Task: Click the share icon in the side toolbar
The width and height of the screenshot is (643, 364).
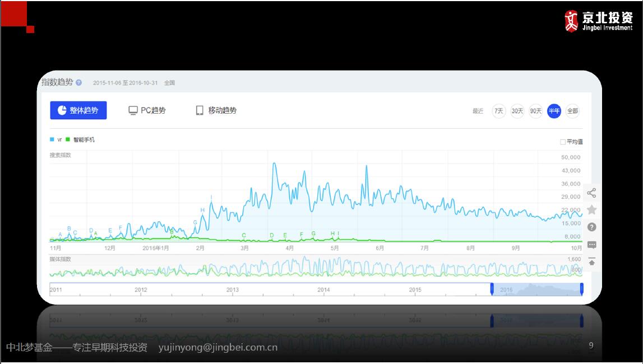Action: (591, 193)
